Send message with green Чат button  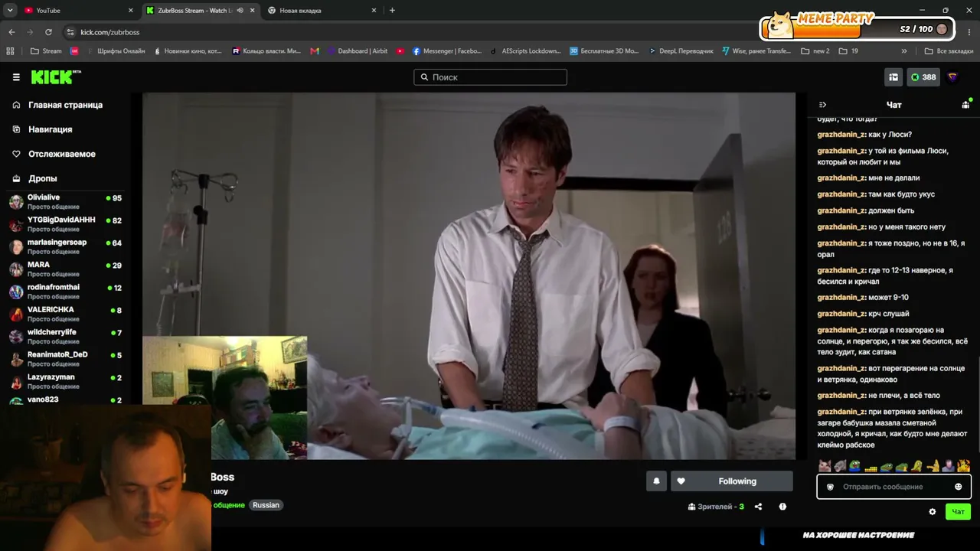[958, 512]
